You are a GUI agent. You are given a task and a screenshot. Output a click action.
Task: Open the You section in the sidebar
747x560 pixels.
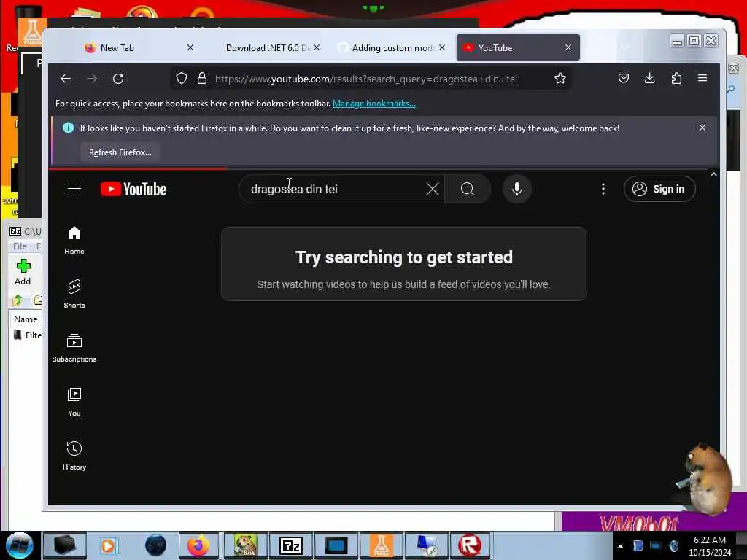[74, 402]
